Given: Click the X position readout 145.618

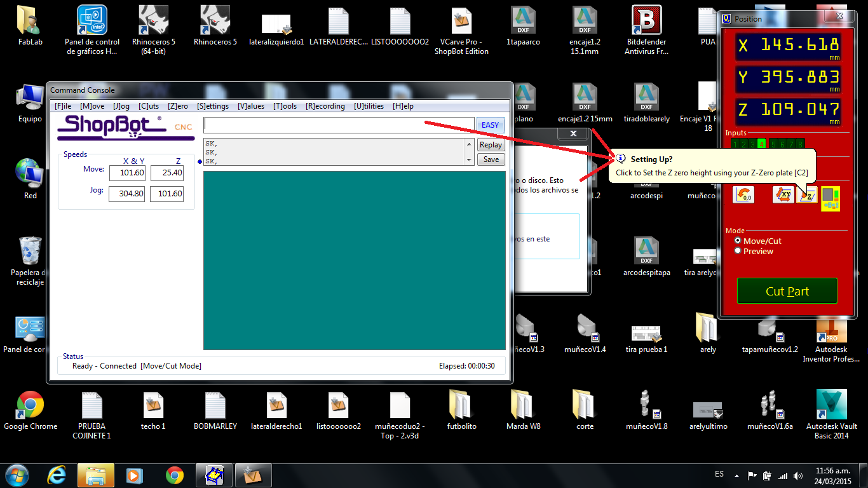Looking at the screenshot, I should point(788,46).
